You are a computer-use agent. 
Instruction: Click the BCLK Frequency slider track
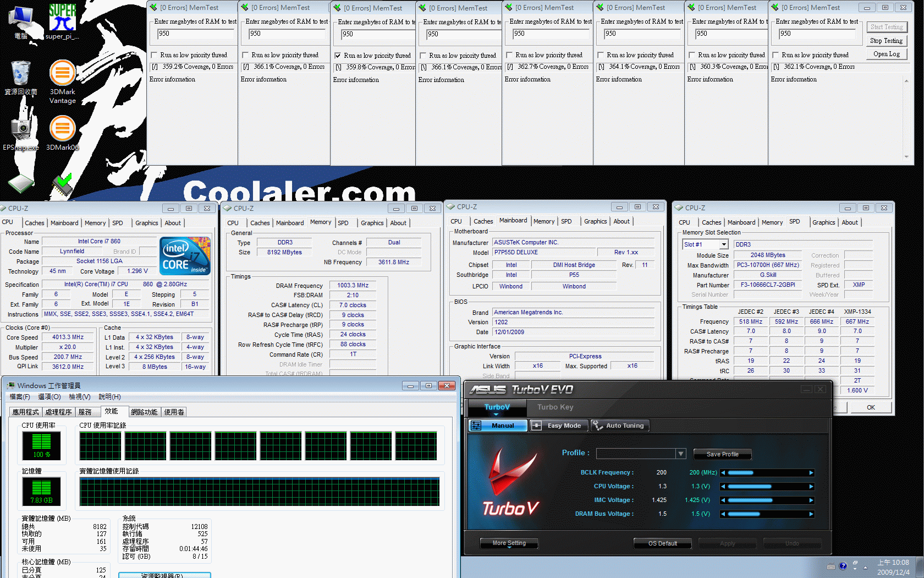tap(767, 473)
